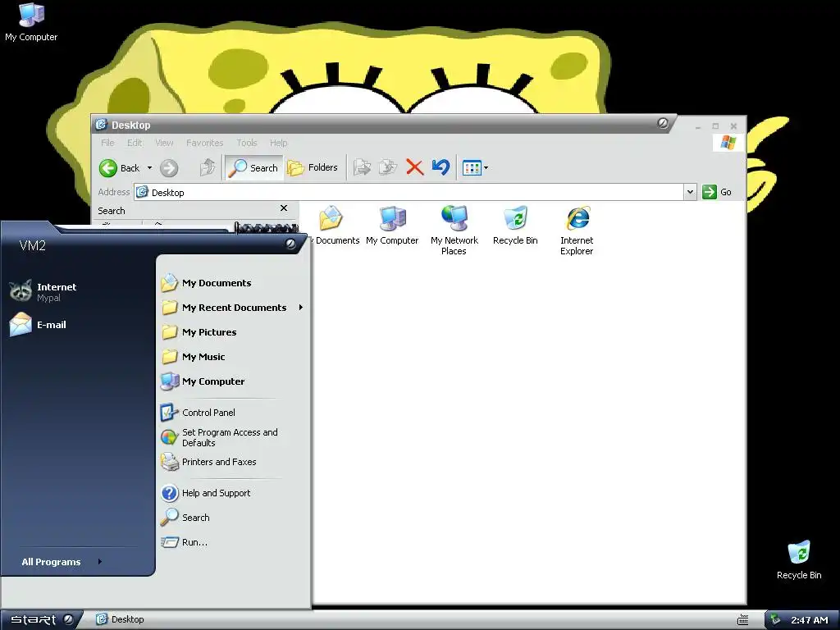Click the keyboard icon in taskbar
840x630 pixels.
(742, 620)
